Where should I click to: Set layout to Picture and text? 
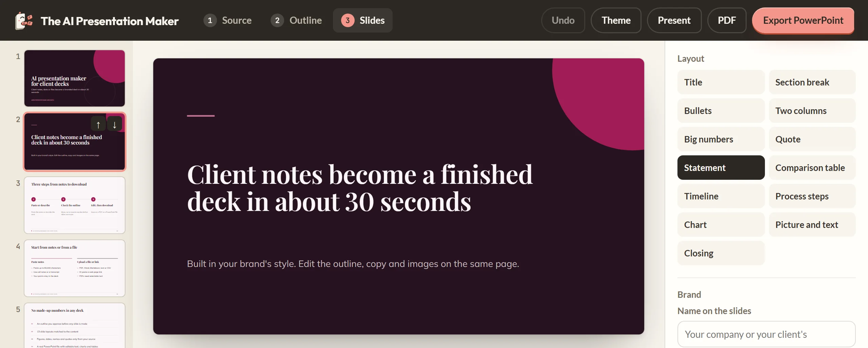click(x=812, y=225)
